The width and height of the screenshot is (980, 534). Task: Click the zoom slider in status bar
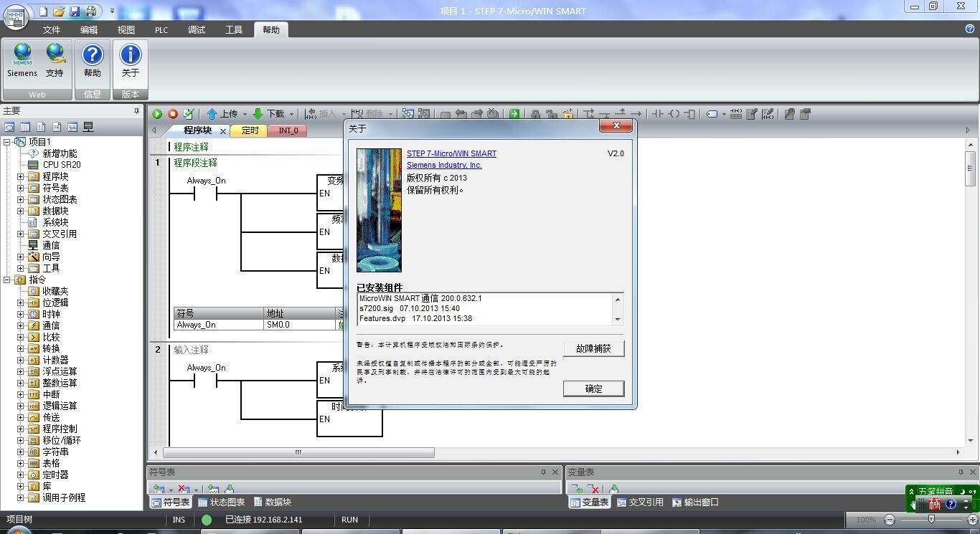(931, 520)
